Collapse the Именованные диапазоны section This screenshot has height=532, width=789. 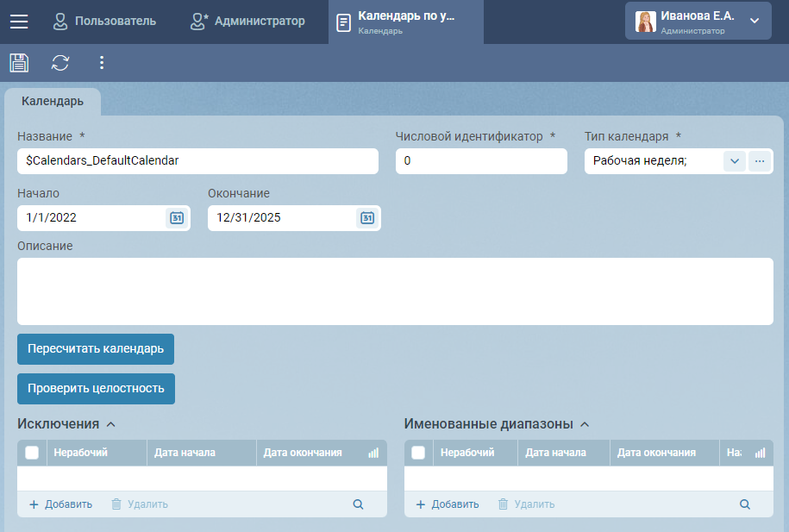tap(585, 424)
